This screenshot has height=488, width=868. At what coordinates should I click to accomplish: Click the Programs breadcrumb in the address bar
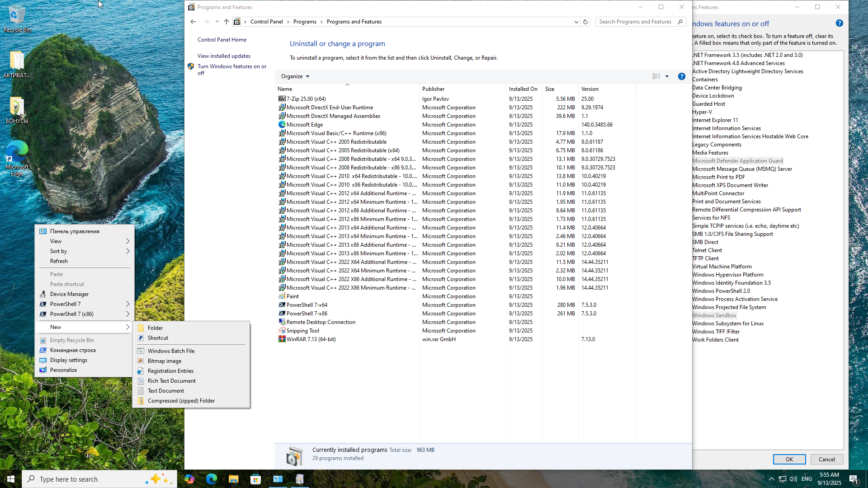click(305, 22)
